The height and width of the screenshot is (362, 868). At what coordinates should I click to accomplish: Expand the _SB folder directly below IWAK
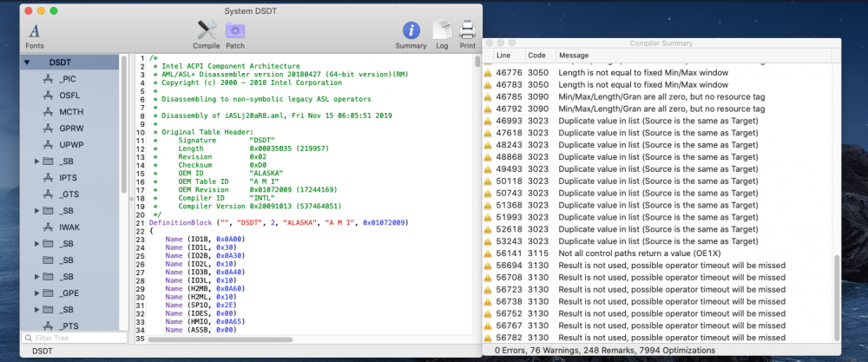pos(37,244)
